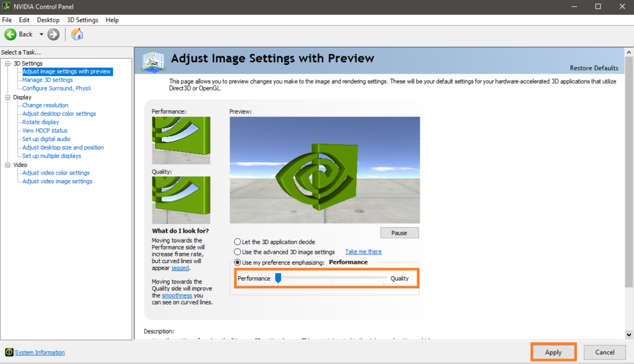Collapse the Display tree node
634x364 pixels.
tap(7, 97)
